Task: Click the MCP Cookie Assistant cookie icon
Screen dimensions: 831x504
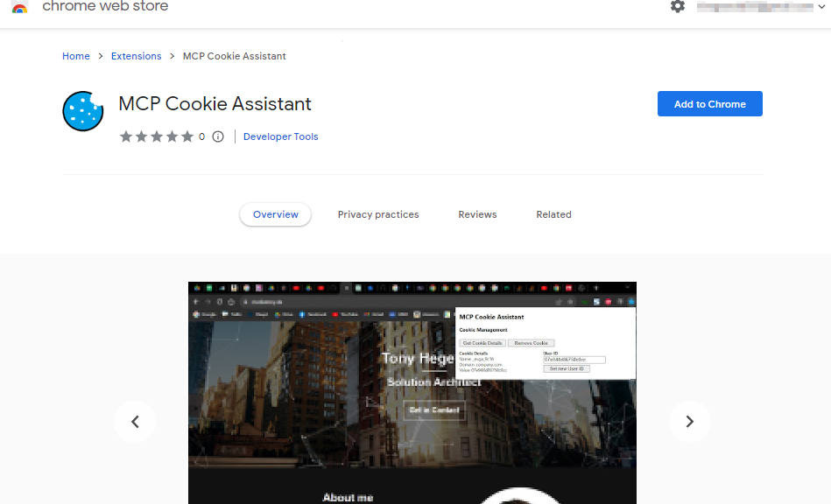Action: coord(82,111)
